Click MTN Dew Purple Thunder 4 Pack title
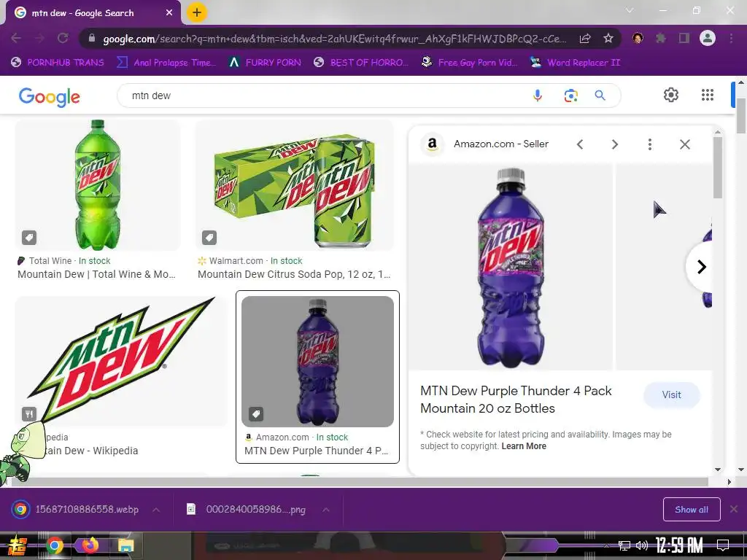Image resolution: width=747 pixels, height=560 pixels. click(516, 400)
